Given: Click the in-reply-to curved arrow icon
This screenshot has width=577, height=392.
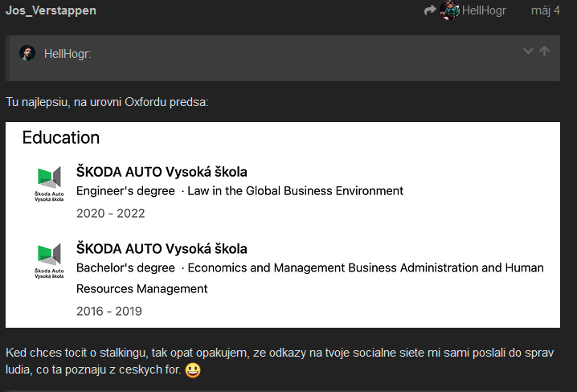Looking at the screenshot, I should coord(429,10).
